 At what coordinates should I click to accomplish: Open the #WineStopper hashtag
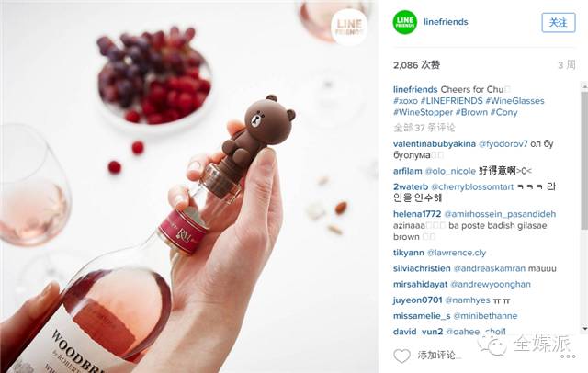[x=423, y=112]
